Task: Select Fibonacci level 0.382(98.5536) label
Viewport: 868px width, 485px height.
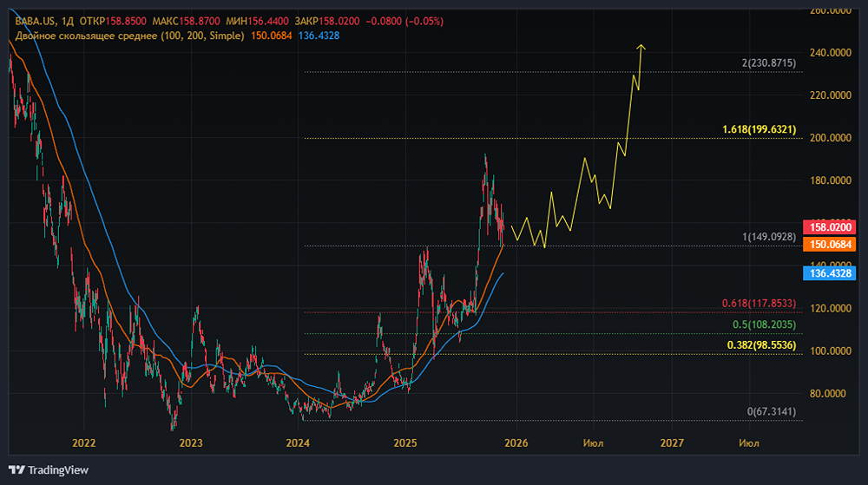Action: click(x=762, y=345)
